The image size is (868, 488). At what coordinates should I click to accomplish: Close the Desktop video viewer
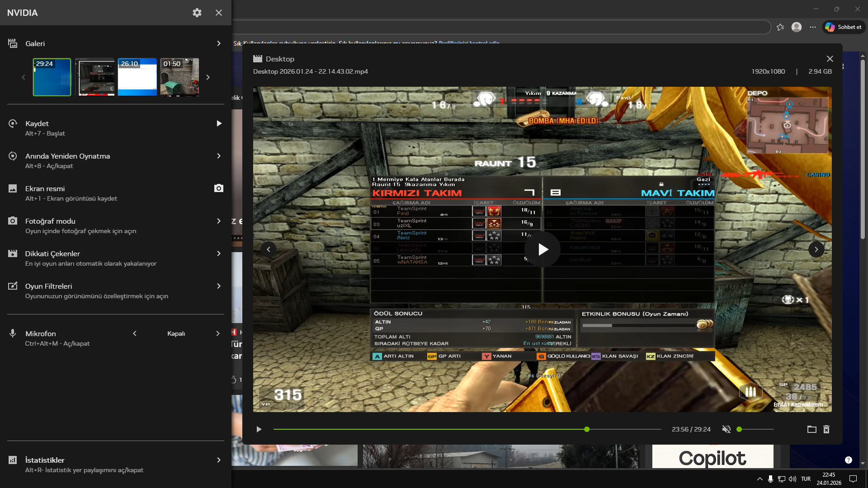pyautogui.click(x=830, y=59)
